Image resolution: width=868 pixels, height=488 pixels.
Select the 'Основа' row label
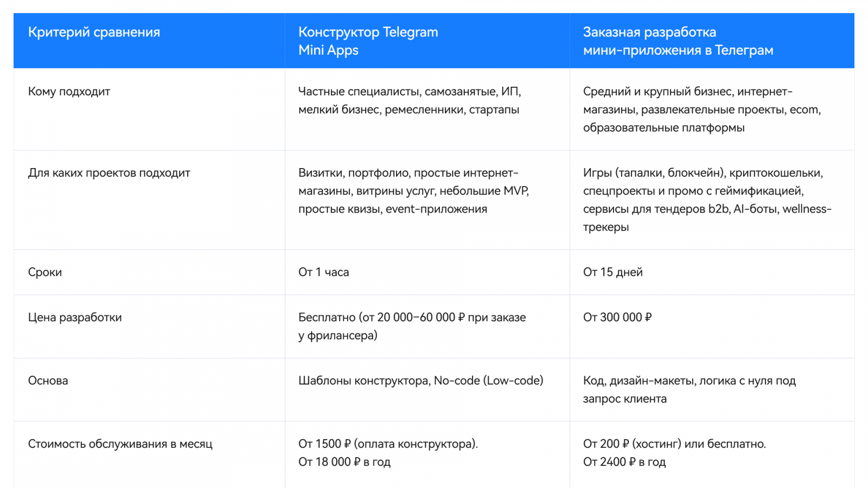tap(48, 381)
